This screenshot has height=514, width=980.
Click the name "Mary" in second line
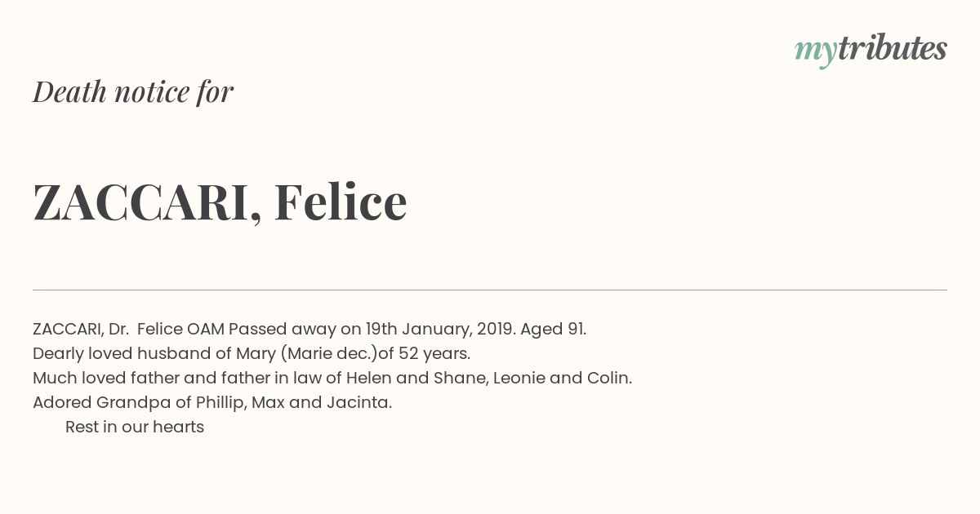point(256,354)
